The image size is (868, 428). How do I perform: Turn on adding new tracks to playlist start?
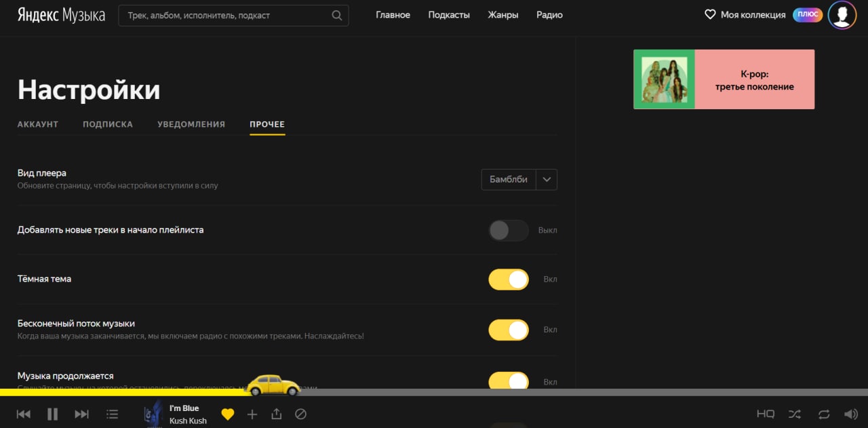(509, 230)
